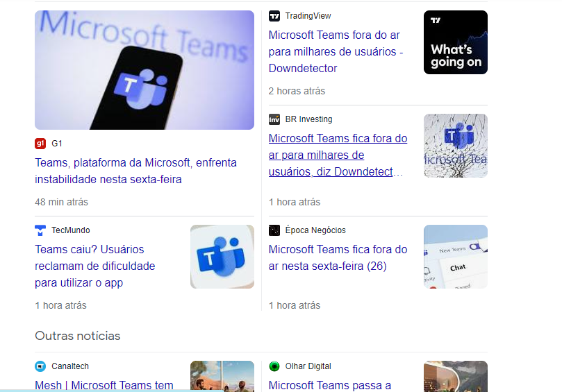Open the TecMundo Teams logo thumbnail
The image size is (562, 392).
222,257
